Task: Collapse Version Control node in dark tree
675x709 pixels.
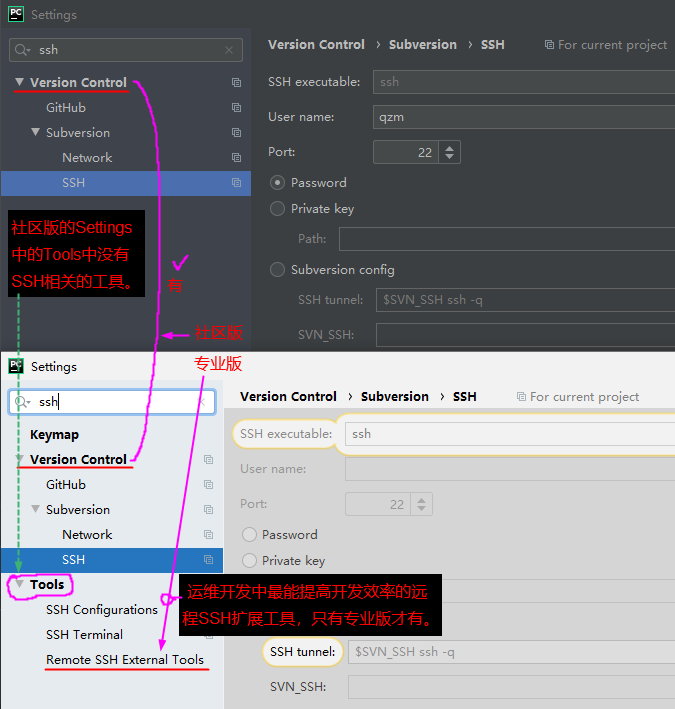Action: coord(19,82)
